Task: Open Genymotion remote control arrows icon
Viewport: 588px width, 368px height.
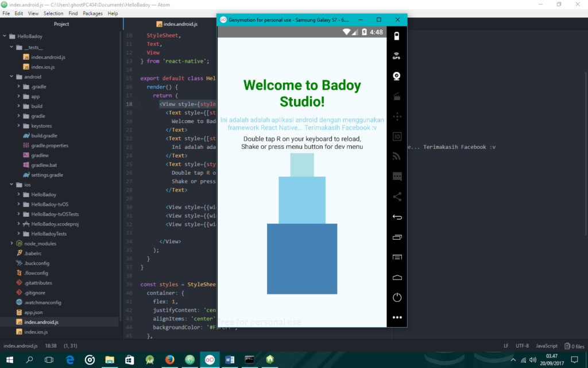Action: pyautogui.click(x=397, y=116)
